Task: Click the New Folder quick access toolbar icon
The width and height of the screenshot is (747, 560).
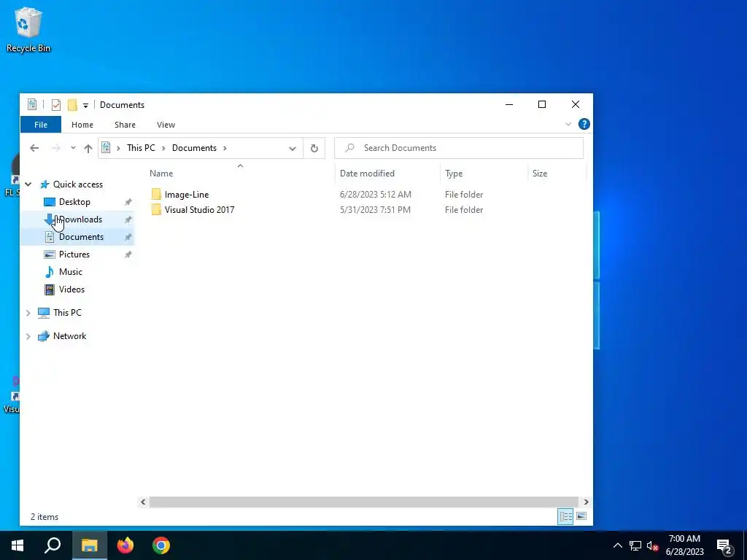Action: 72,105
